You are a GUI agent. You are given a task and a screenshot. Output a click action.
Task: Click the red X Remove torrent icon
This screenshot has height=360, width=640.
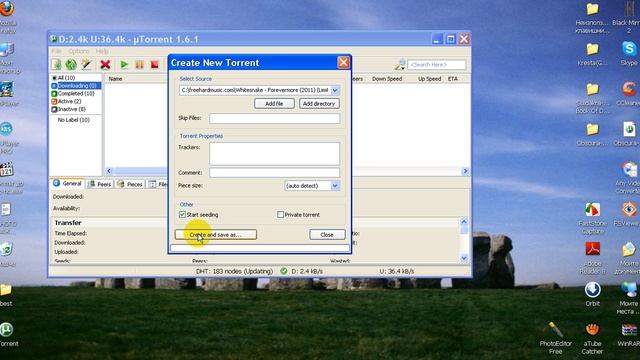(105, 64)
